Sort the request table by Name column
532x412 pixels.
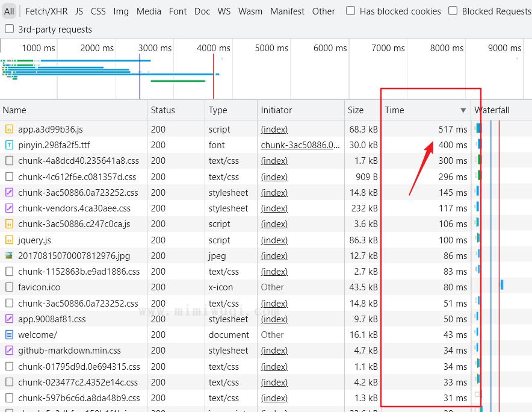pyautogui.click(x=73, y=110)
